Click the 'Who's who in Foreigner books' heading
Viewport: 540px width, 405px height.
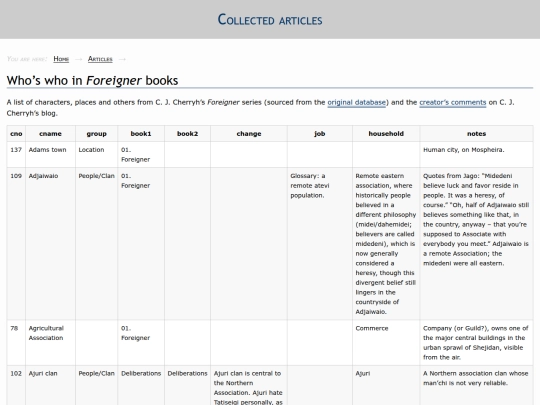[x=92, y=80]
